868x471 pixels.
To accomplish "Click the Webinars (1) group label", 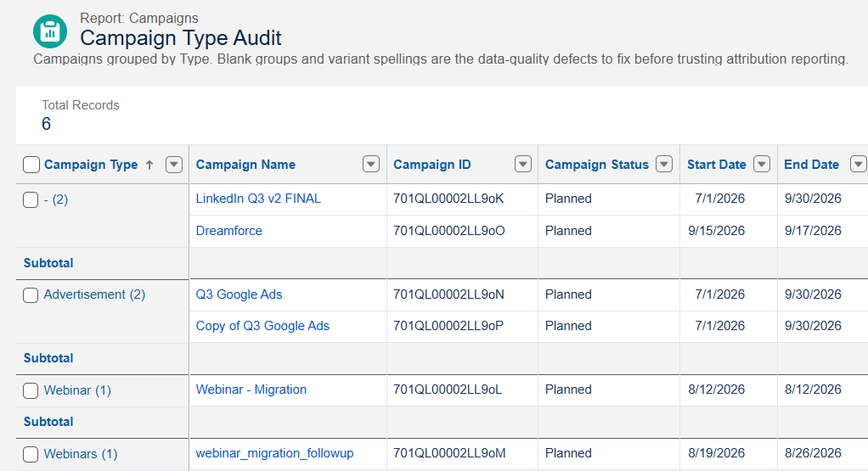I will (81, 454).
